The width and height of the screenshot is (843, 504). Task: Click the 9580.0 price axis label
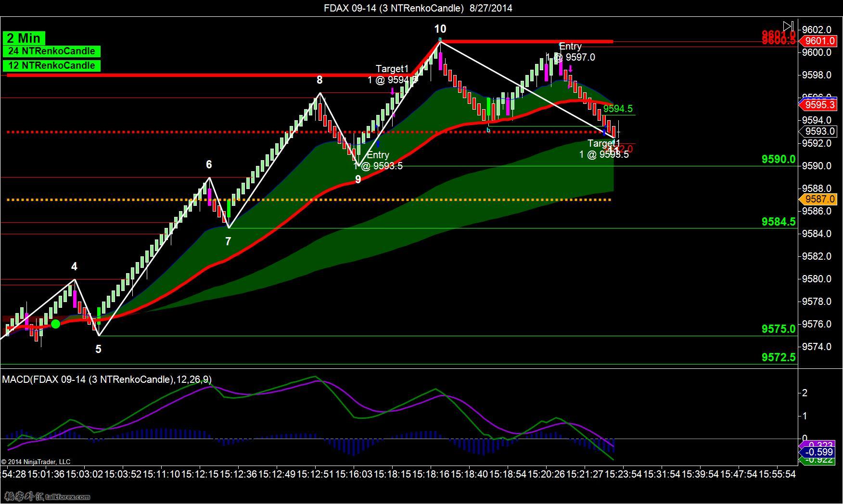817,279
